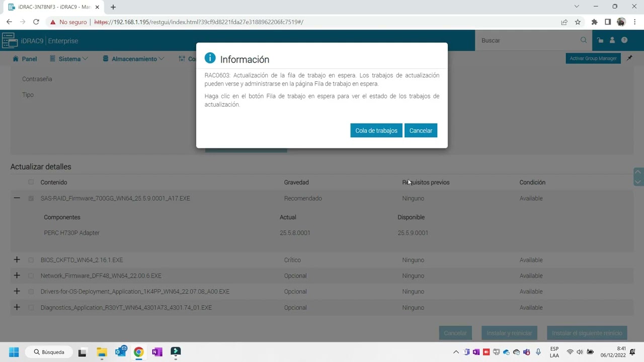Open the Chrome tab search dropdown arrow
The image size is (644, 362).
(577, 7)
